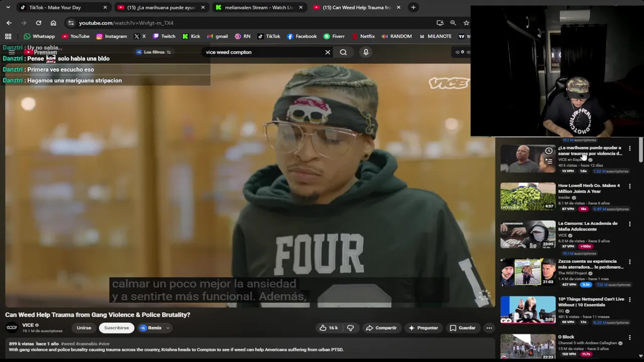Open a new browser tab
Viewport: 644px width, 362px height.
pyautogui.click(x=413, y=8)
